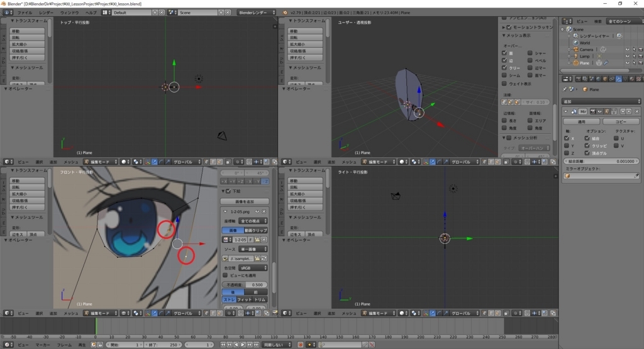This screenshot has width=644, height=349.
Task: Select 動画クリップ source toggle
Action: coord(255,230)
